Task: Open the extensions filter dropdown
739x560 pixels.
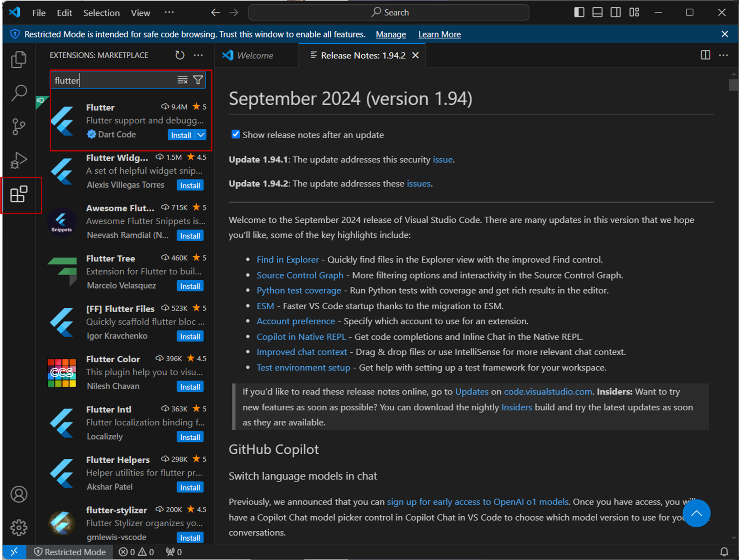Action: [x=198, y=80]
